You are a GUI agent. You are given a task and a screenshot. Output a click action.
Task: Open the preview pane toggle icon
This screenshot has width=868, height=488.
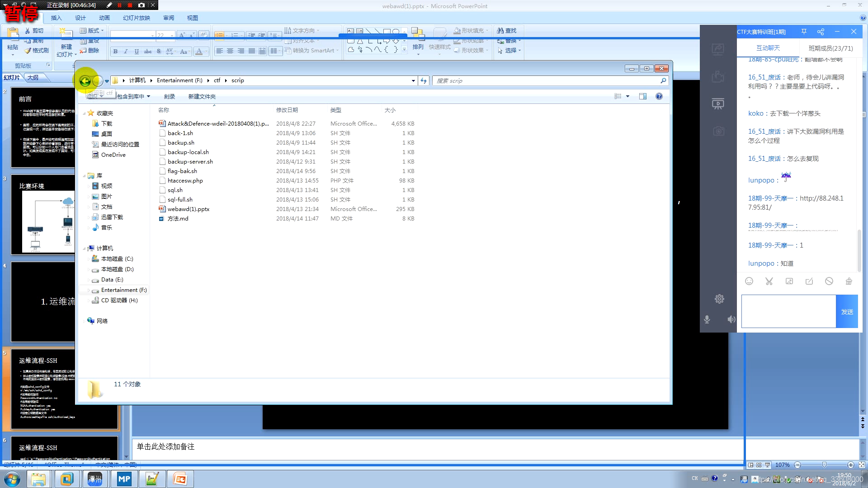pyautogui.click(x=642, y=96)
